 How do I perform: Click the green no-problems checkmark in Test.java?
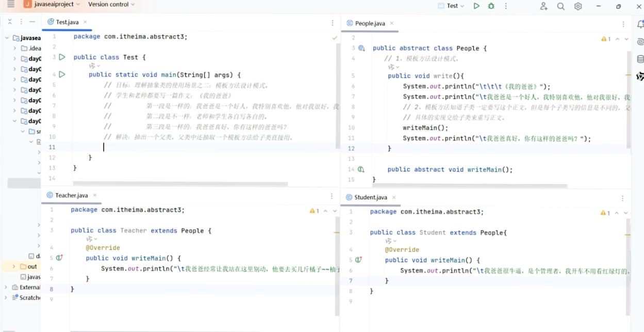click(335, 38)
